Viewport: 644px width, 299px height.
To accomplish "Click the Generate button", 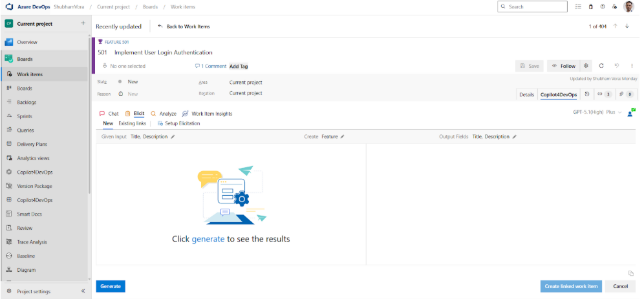I will click(111, 286).
